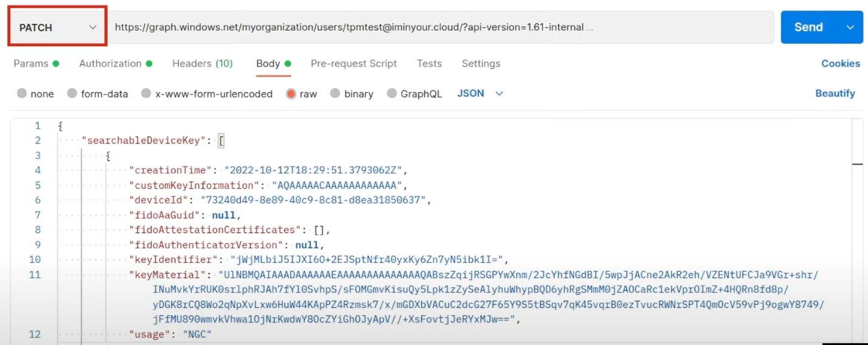This screenshot has width=868, height=345.
Task: Choose the binary body option
Action: tap(335, 94)
